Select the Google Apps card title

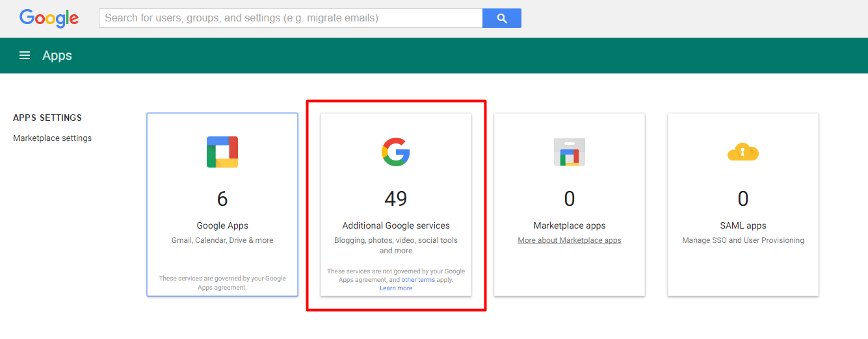point(222,226)
